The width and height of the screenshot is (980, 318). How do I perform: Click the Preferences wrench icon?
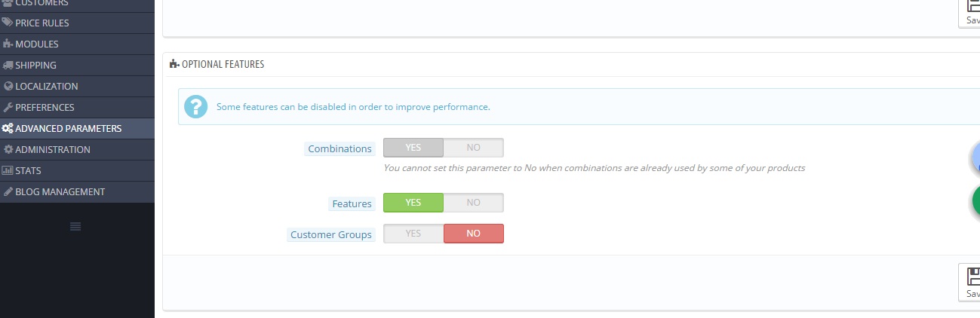(x=8, y=107)
